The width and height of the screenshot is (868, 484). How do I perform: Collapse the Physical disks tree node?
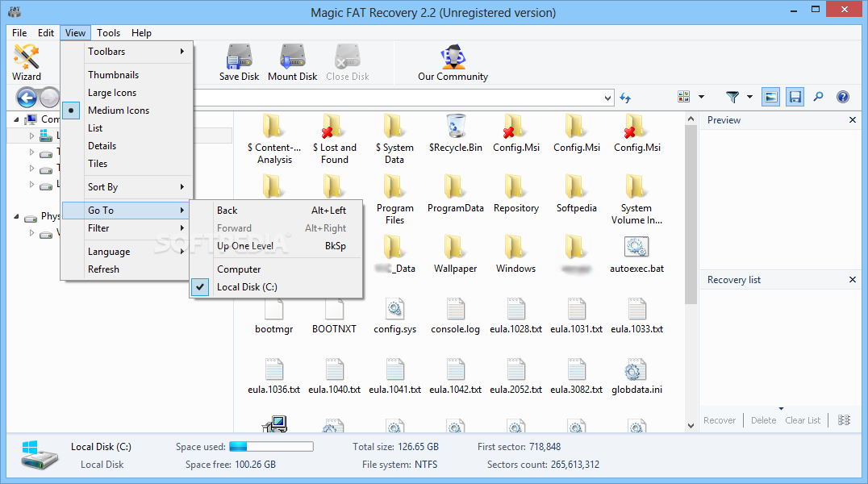(x=16, y=216)
